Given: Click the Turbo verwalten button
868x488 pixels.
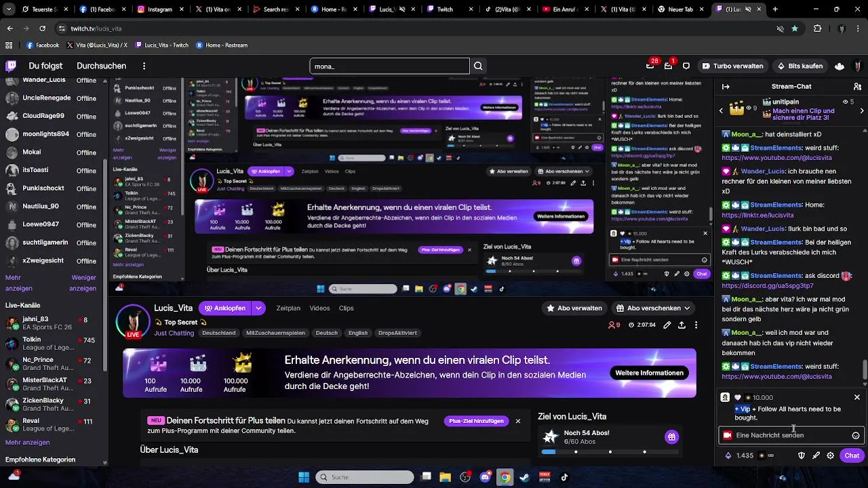Looking at the screenshot, I should 733,66.
